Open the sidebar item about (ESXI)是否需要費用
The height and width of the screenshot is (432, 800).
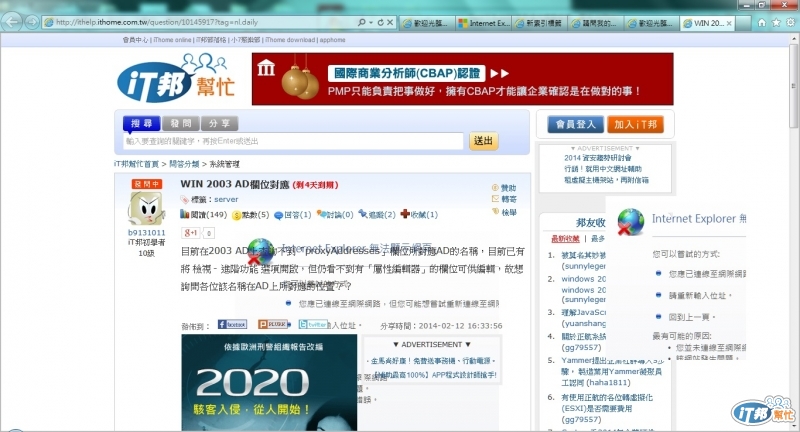click(607, 408)
